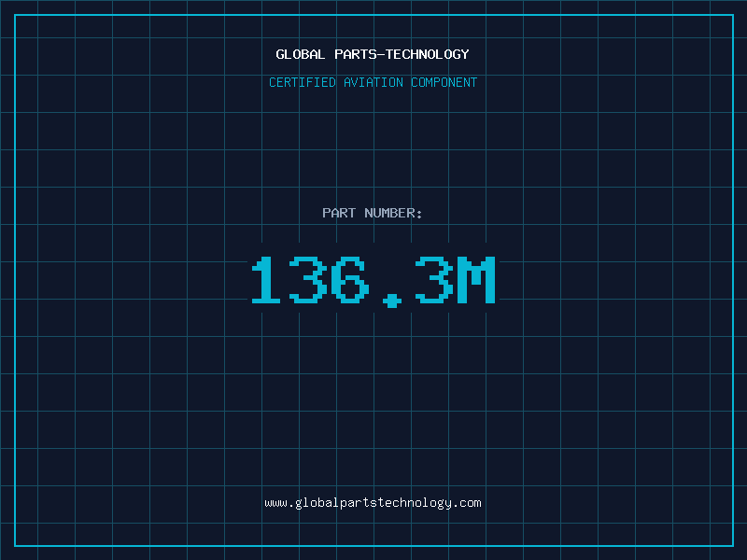The width and height of the screenshot is (747, 560).
Task: Open the www.globalpartstechnology.com website link
Action: (x=373, y=503)
